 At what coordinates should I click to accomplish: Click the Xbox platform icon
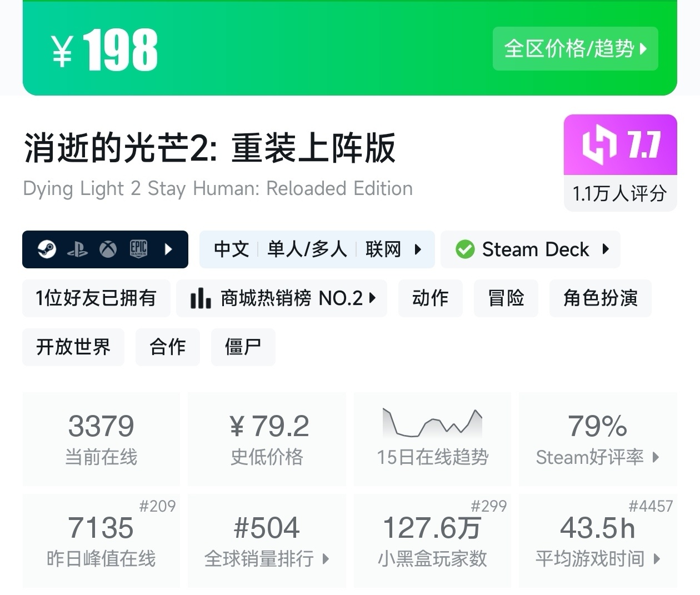tap(108, 249)
